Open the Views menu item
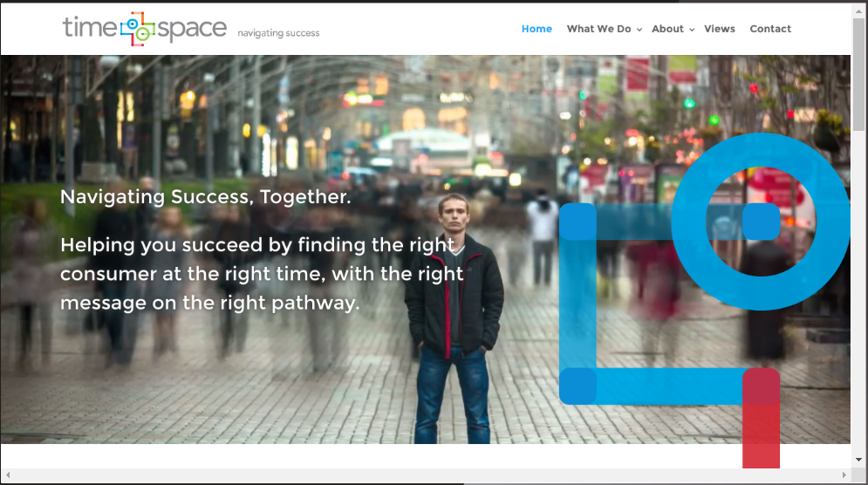The width and height of the screenshot is (868, 485). click(x=719, y=29)
